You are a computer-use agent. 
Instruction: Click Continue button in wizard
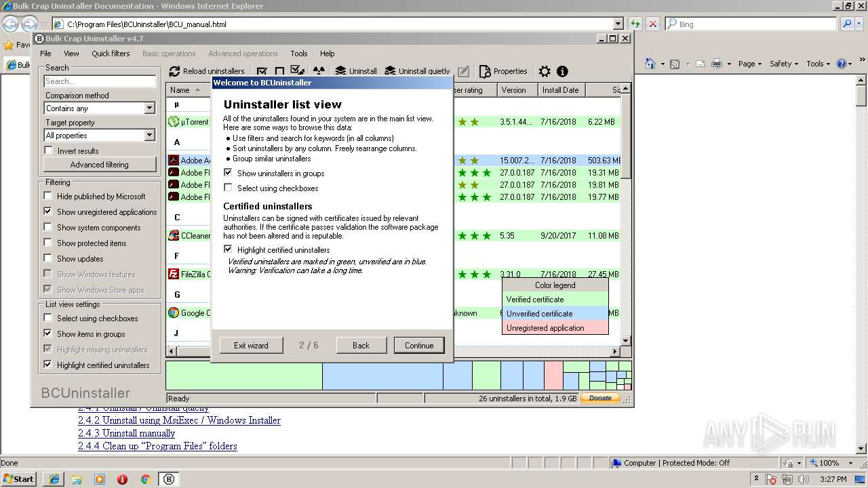(419, 345)
